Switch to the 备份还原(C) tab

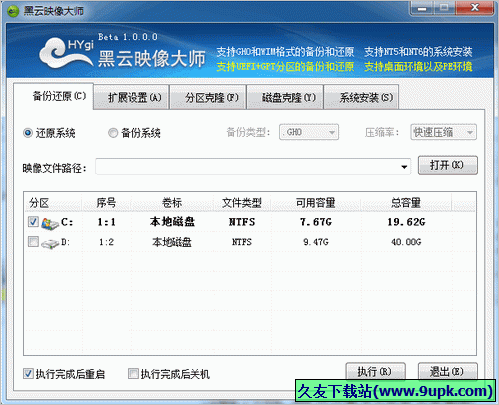tap(53, 96)
